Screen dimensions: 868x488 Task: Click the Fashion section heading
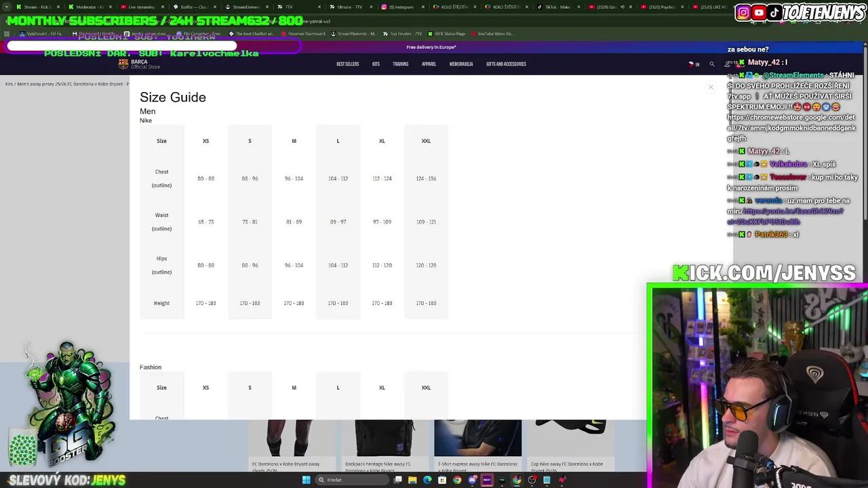pyautogui.click(x=151, y=367)
